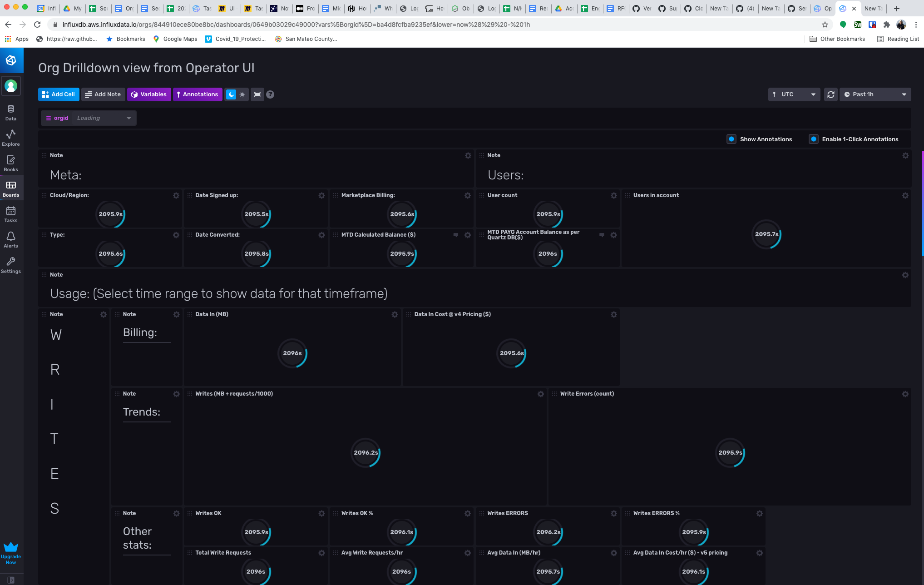924x585 pixels.
Task: Select the Explore icon in the sidebar
Action: point(10,137)
